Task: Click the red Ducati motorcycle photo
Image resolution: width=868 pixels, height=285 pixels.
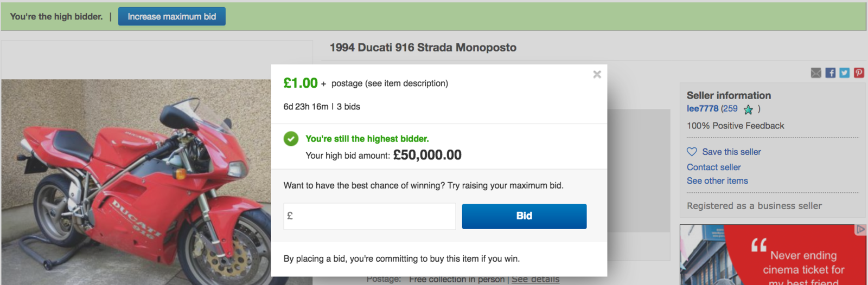Action: coord(136,184)
